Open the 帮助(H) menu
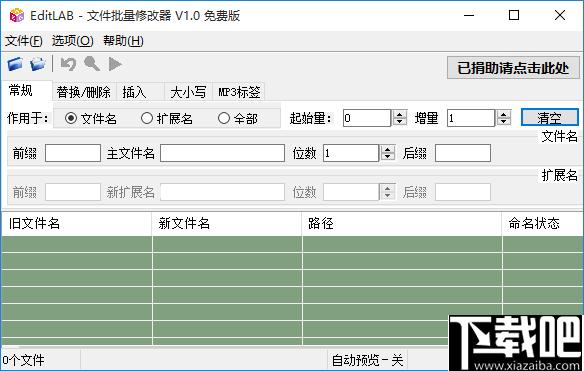Viewport: 584px width, 371px height. point(123,41)
